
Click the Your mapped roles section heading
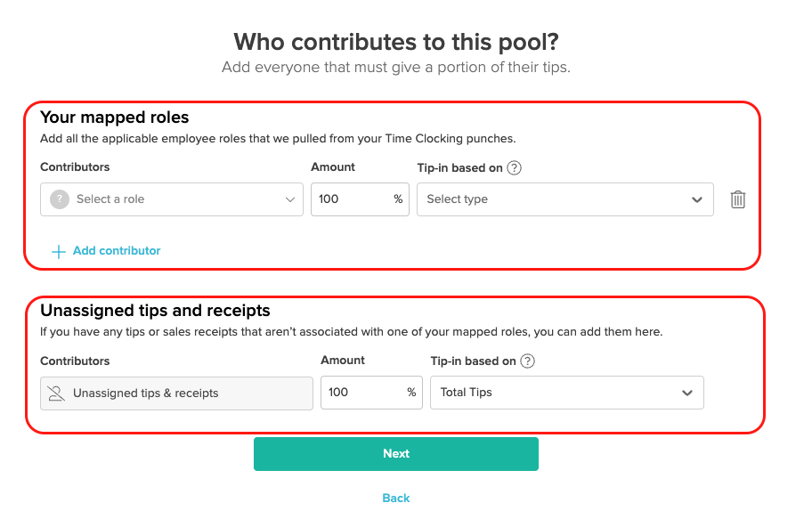114,117
